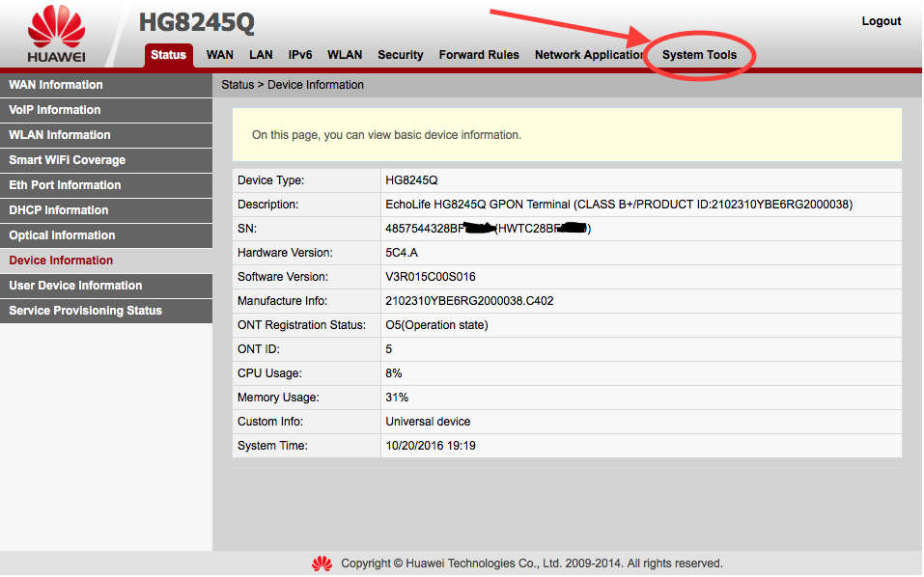Image resolution: width=924 pixels, height=577 pixels.
Task: Click the Huawei logo in header
Action: coord(56,36)
